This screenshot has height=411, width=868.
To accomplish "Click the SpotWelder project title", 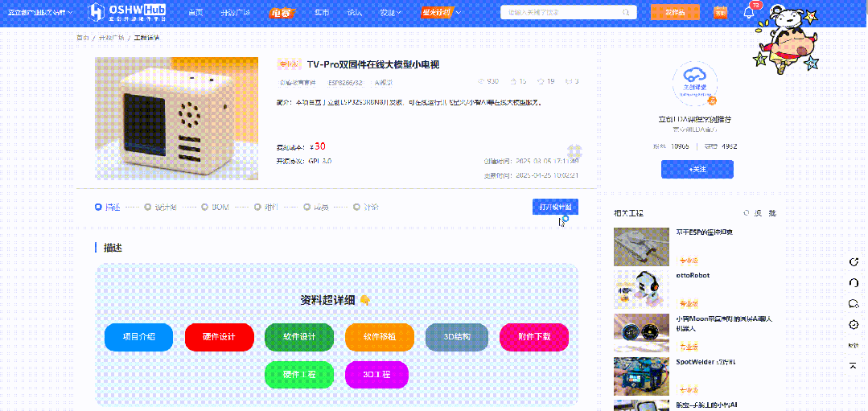I will 706,361.
